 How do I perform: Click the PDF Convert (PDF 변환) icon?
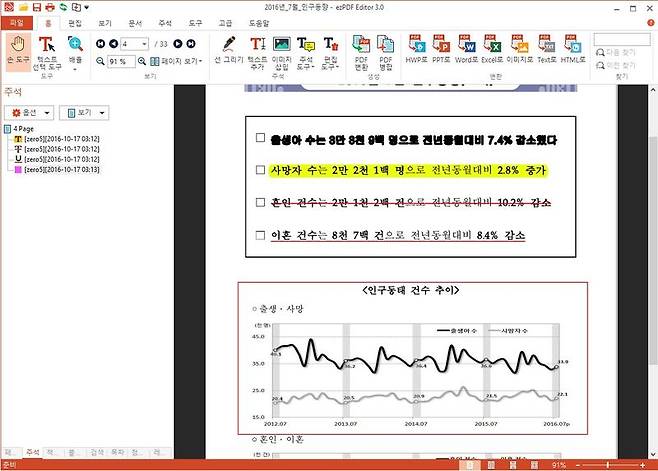click(x=361, y=53)
